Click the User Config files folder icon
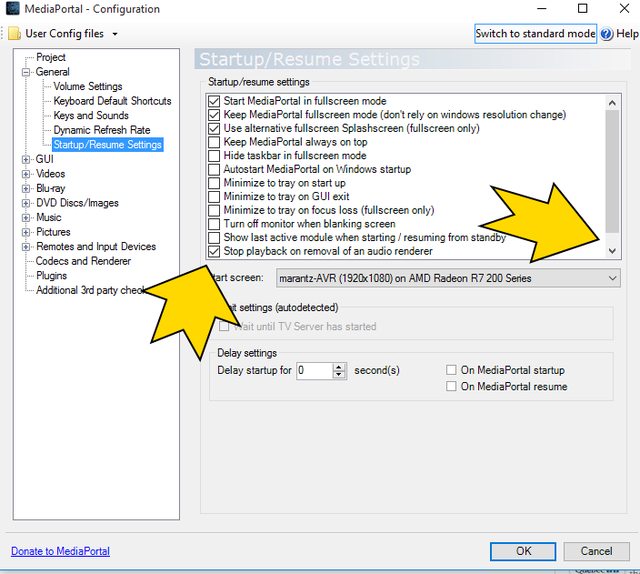The width and height of the screenshot is (640, 574). point(14,33)
